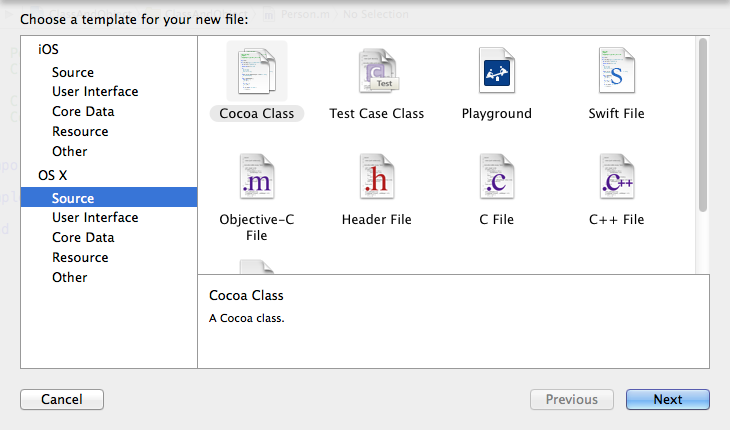730x430 pixels.
Task: Click the Next button
Action: (667, 399)
